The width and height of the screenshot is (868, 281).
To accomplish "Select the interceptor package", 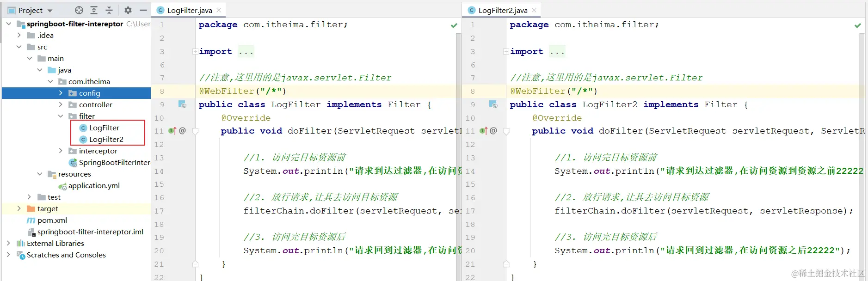I will tap(98, 151).
